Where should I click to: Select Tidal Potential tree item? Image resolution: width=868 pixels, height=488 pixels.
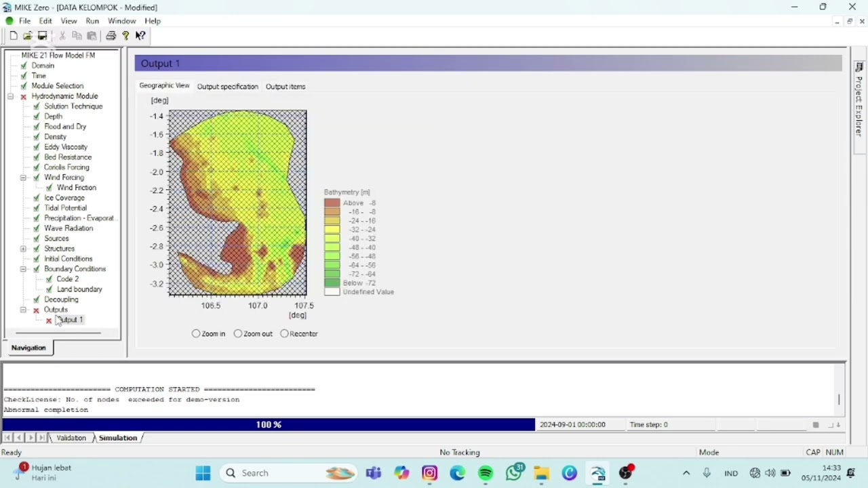point(66,208)
